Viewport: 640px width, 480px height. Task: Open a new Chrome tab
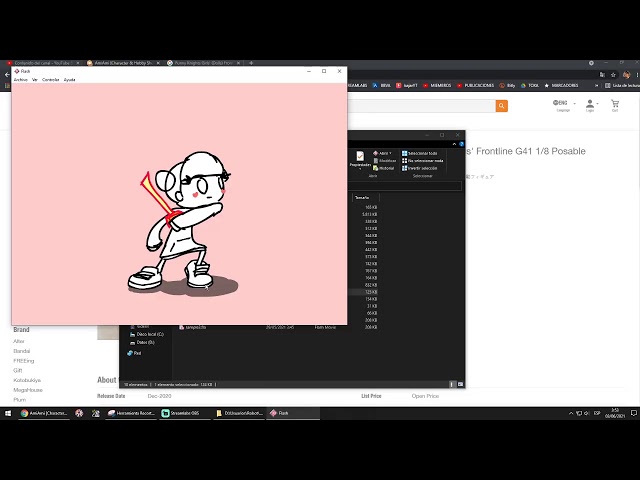coord(251,63)
